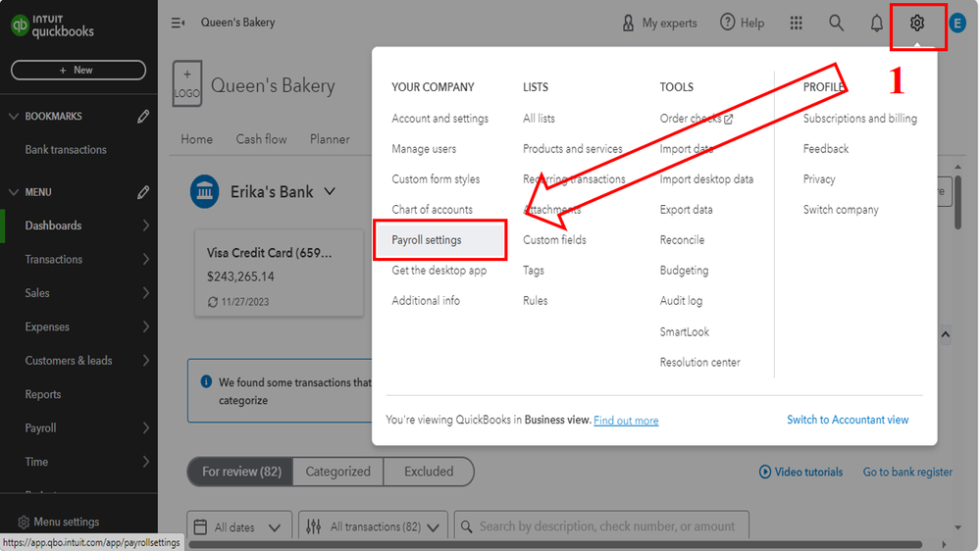Edit bookmarks with pencil icon

pyautogui.click(x=143, y=117)
